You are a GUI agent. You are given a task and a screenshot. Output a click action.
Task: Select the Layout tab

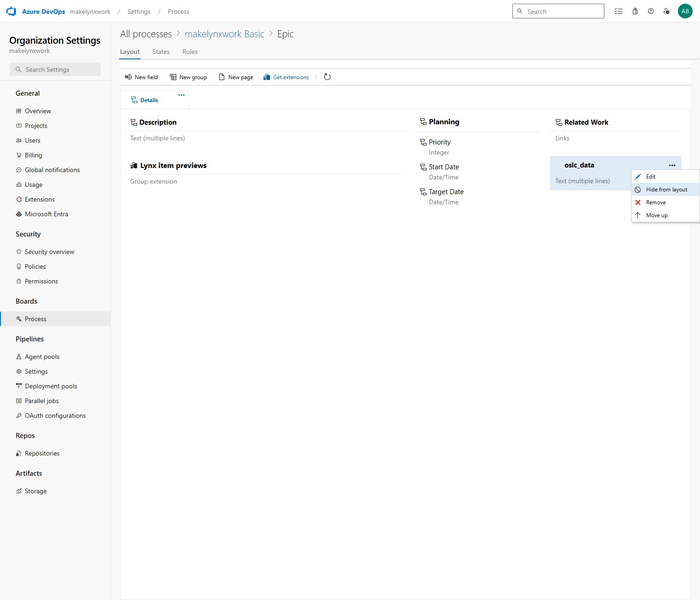130,52
